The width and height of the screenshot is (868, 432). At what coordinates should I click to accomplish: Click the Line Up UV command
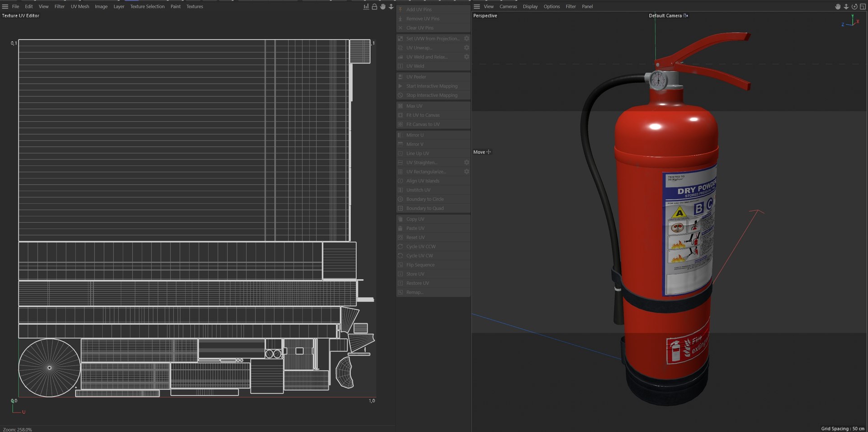(434, 153)
